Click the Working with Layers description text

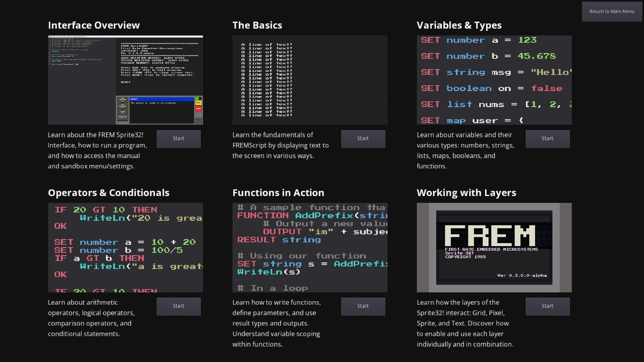465,323
